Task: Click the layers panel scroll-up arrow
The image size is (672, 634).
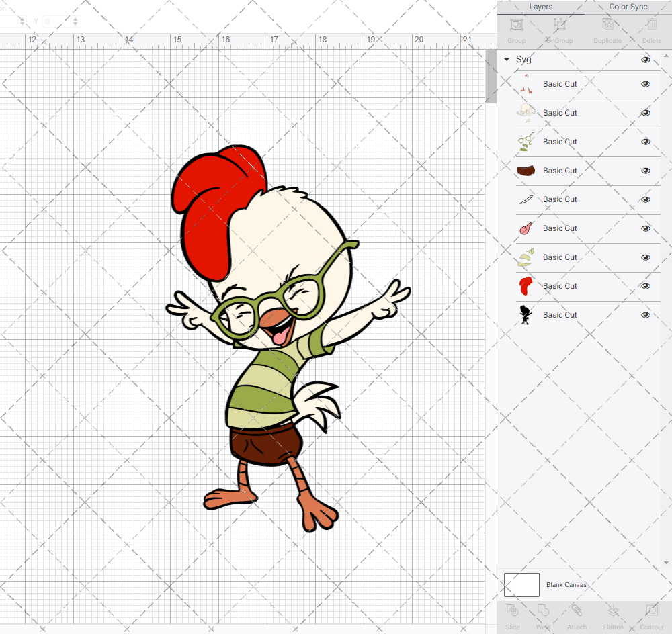Action: pyautogui.click(x=666, y=56)
